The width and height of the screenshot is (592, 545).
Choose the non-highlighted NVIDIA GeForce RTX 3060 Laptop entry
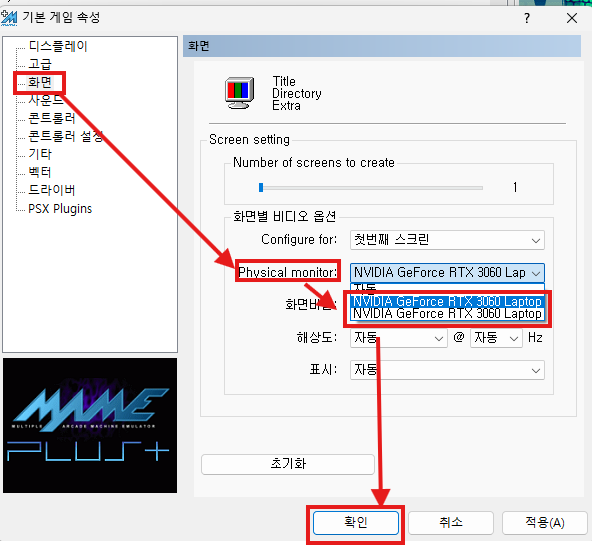point(447,314)
